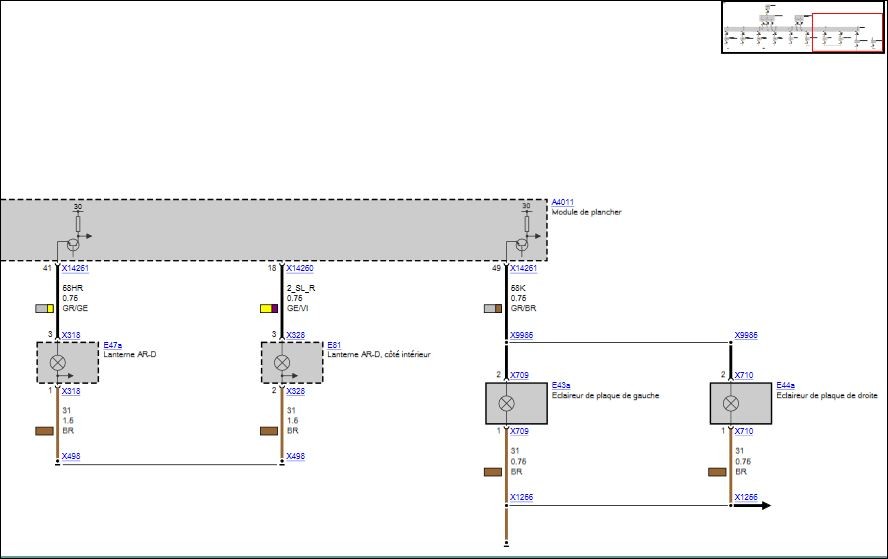
Task: Click the transistor symbol above pin 41
Action: click(73, 245)
